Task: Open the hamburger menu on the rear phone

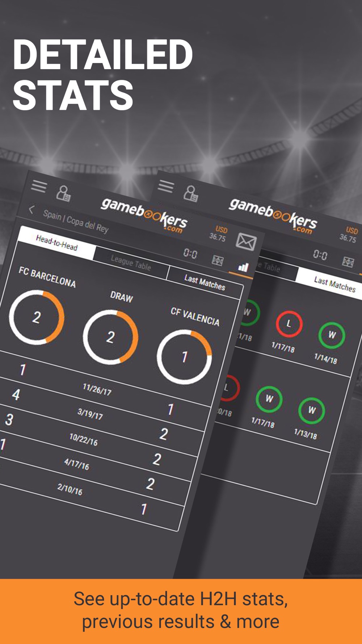Action: (166, 186)
